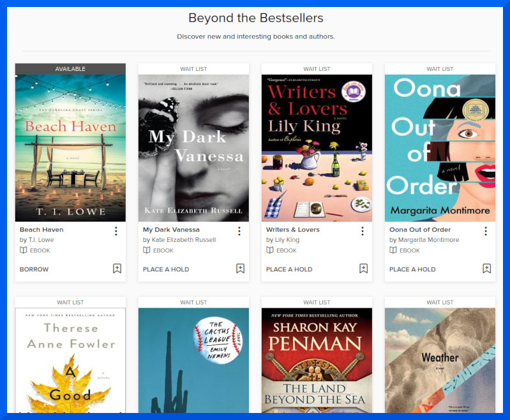
Task: Open the three-dot menu for My Dark Vanessa
Action: [x=239, y=231]
